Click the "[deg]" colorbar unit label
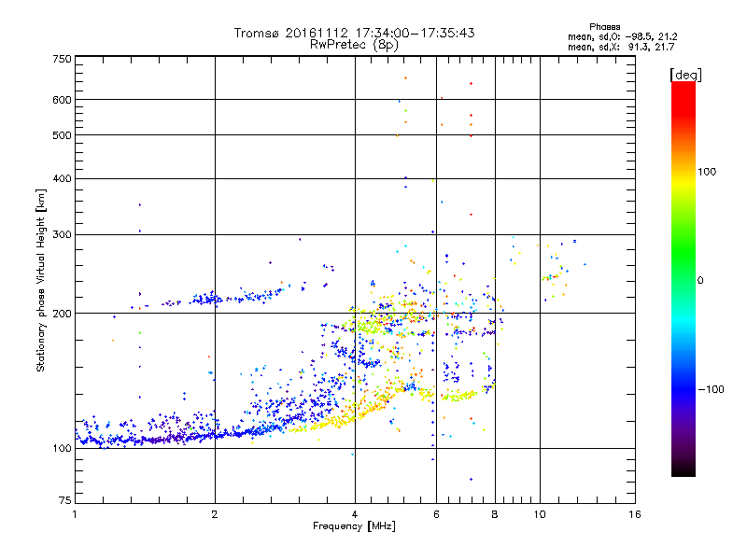 [x=685, y=75]
